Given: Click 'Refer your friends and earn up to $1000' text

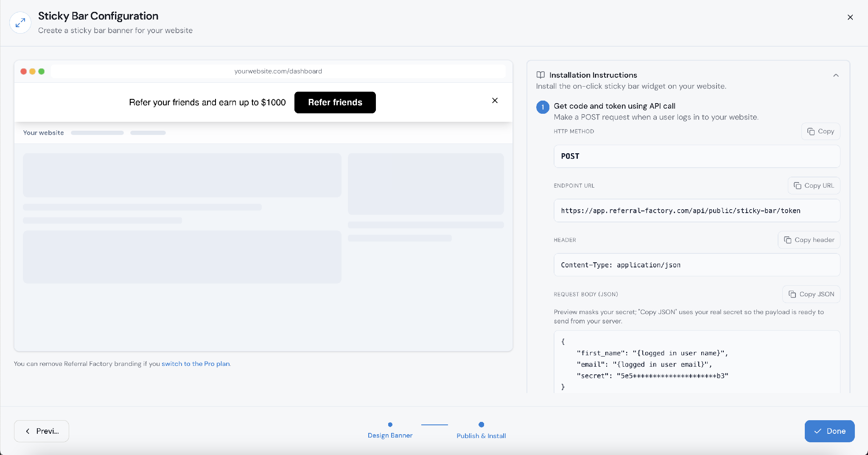Looking at the screenshot, I should [x=207, y=102].
